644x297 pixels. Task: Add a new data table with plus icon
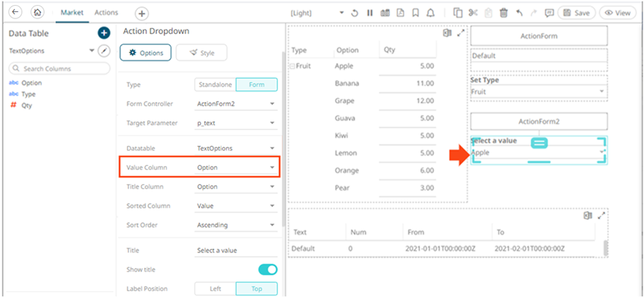(x=104, y=33)
